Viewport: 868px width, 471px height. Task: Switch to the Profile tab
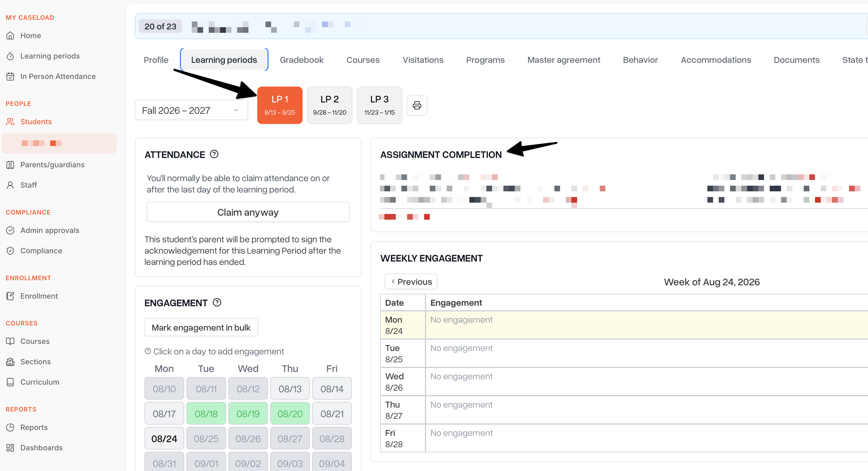click(156, 60)
